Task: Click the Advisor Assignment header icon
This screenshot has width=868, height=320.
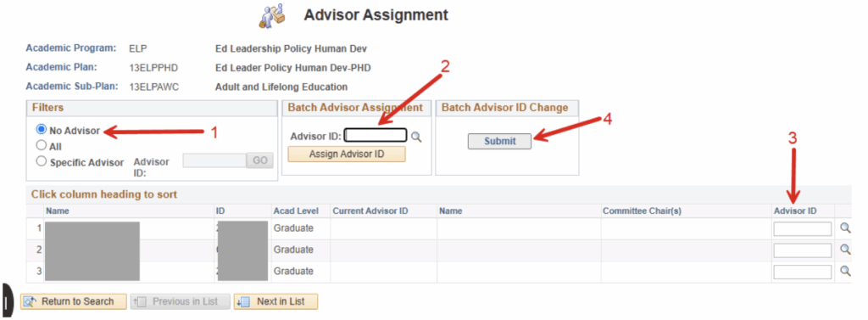Action: (x=271, y=15)
